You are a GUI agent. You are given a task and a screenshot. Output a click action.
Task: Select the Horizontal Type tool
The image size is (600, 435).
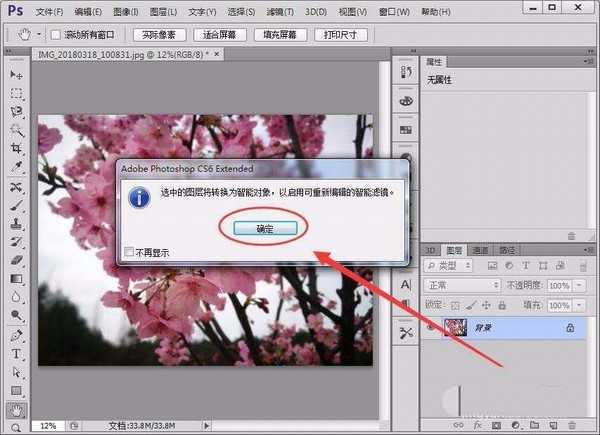16,354
